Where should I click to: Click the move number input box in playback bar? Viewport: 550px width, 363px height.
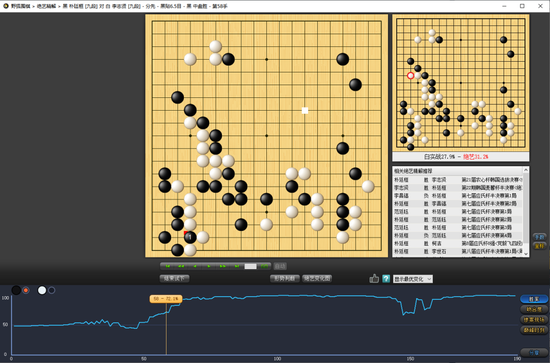250,266
